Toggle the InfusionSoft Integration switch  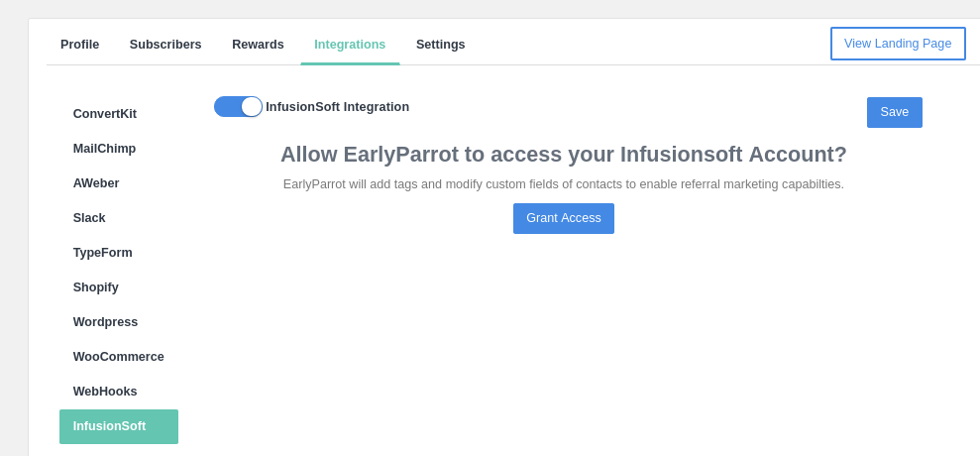coord(238,106)
